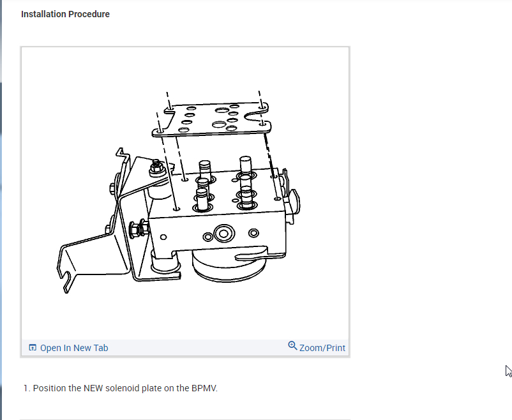Click the large circular port on the BPMV front face
The width and height of the screenshot is (512, 420).
224,234
